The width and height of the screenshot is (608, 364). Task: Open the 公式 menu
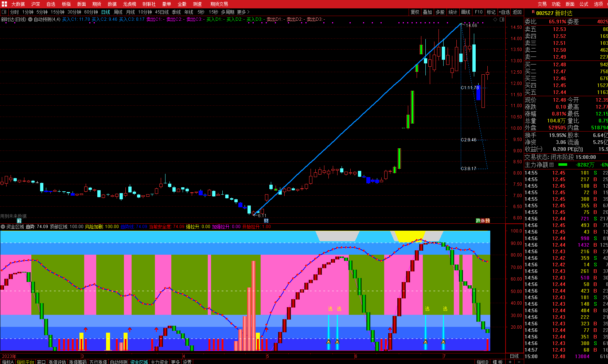point(584,4)
